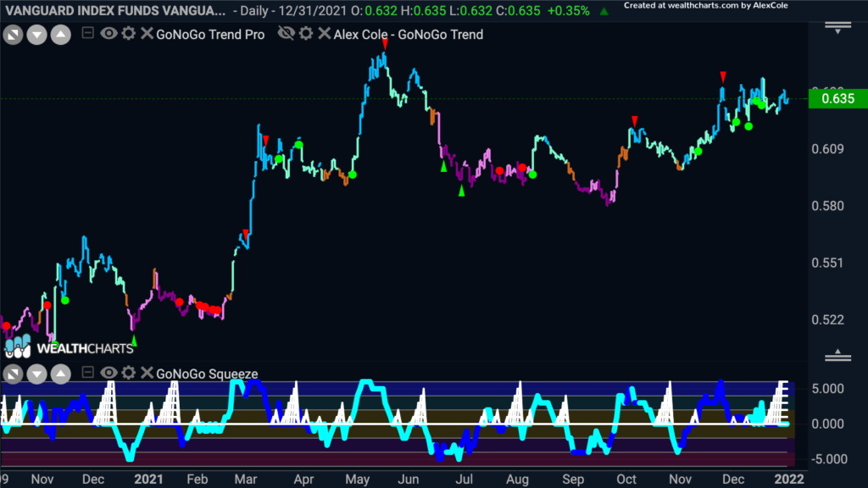This screenshot has width=868, height=488.
Task: Click the 0.000 squeeze axis label
Action: tap(827, 424)
